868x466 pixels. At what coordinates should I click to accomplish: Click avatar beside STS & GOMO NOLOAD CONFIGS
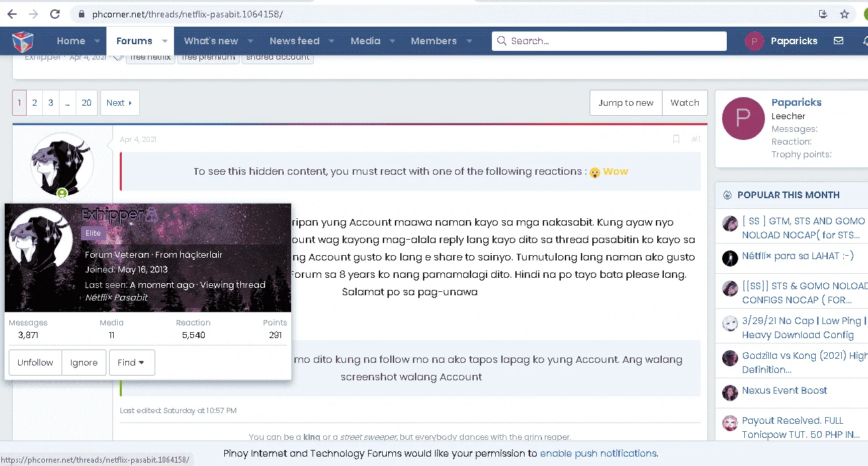click(x=729, y=289)
